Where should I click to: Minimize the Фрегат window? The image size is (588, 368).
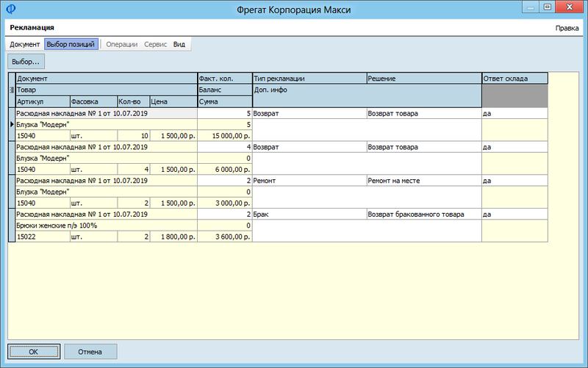tap(530, 7)
